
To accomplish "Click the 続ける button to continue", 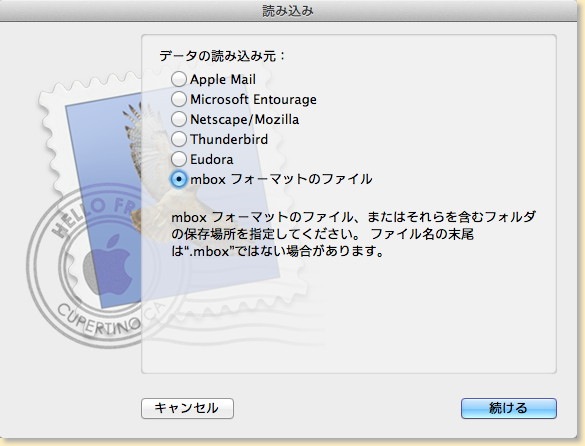I will (509, 408).
